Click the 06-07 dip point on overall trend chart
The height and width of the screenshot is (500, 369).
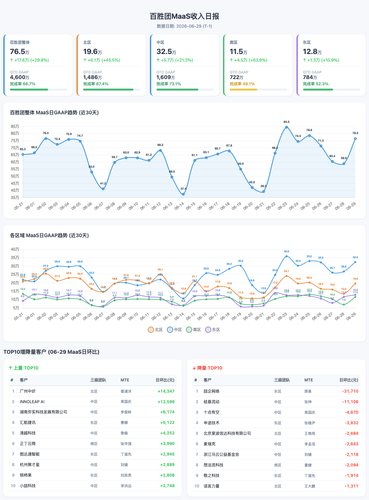[103, 189]
